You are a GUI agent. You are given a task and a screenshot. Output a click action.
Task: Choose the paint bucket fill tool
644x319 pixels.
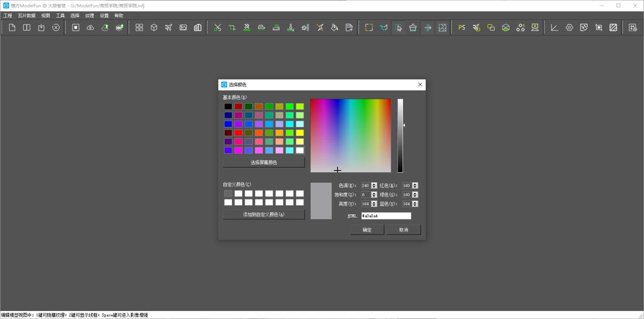point(334,27)
